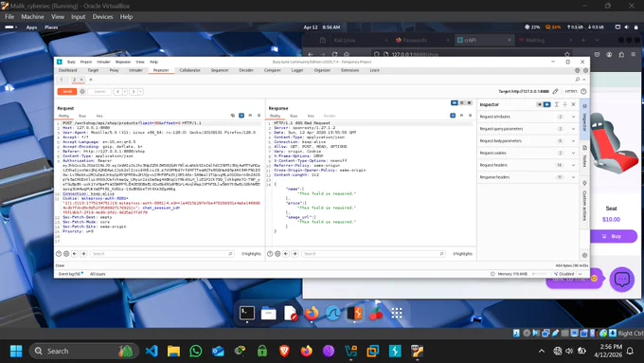Screen dimensions: 644x363
Task: Open dropdown beside the back history arrow
Action: [x=125, y=91]
